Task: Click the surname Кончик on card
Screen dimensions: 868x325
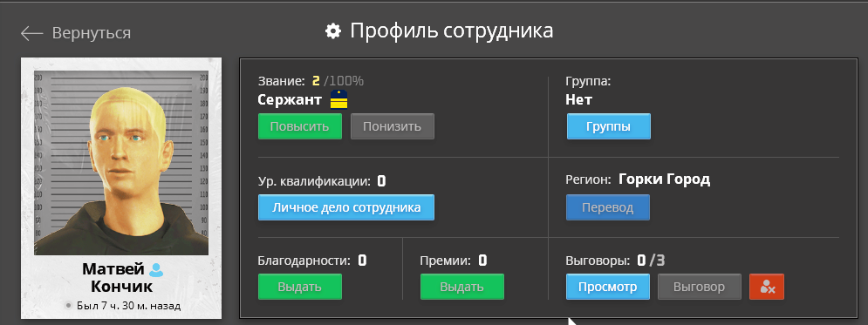Action: tap(122, 287)
